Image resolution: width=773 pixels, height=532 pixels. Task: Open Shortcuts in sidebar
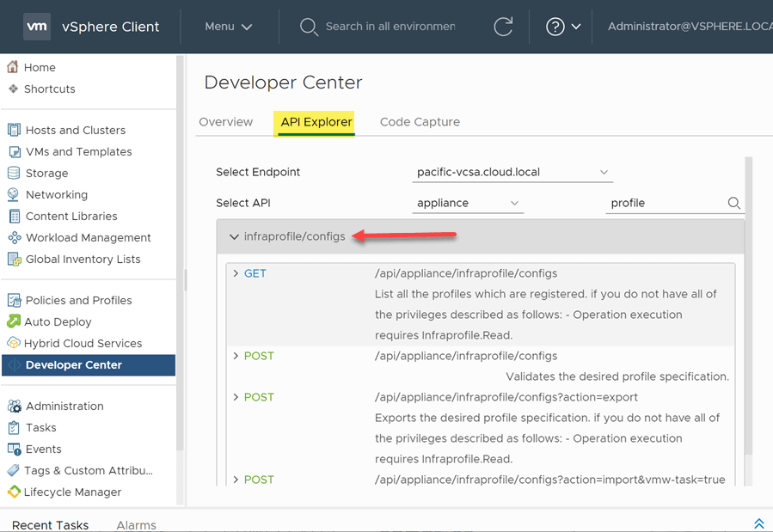tap(50, 89)
